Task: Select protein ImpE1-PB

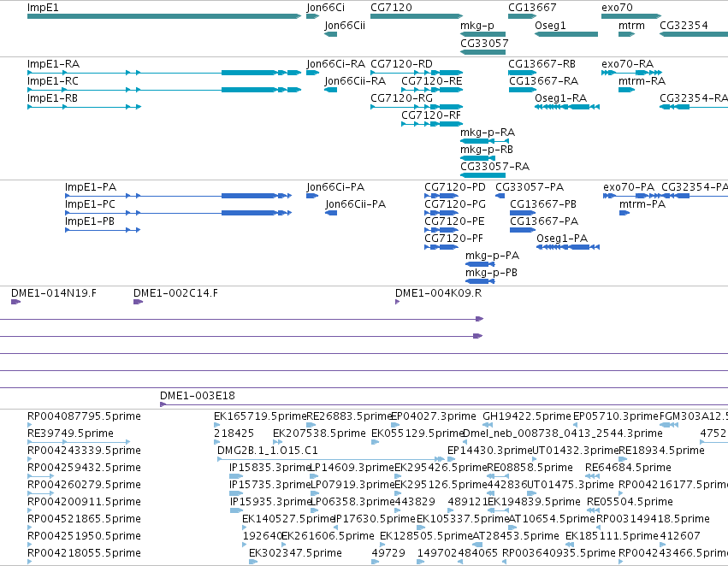Action: tap(103, 230)
